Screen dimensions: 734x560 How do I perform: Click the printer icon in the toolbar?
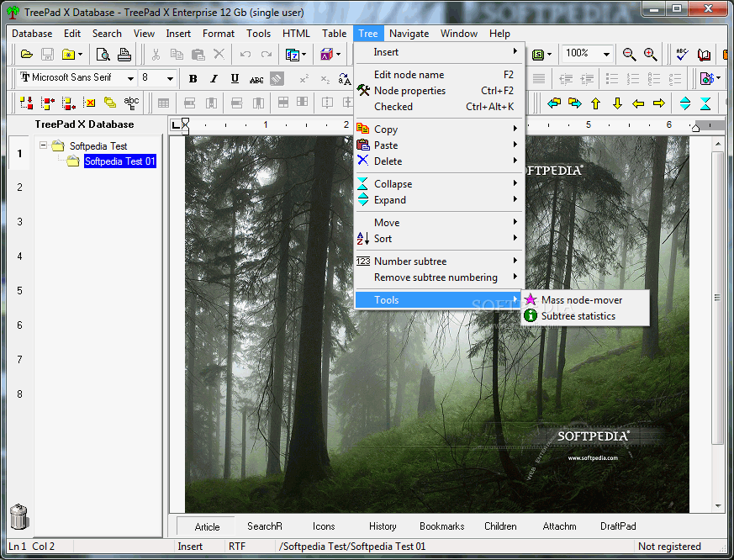124,55
